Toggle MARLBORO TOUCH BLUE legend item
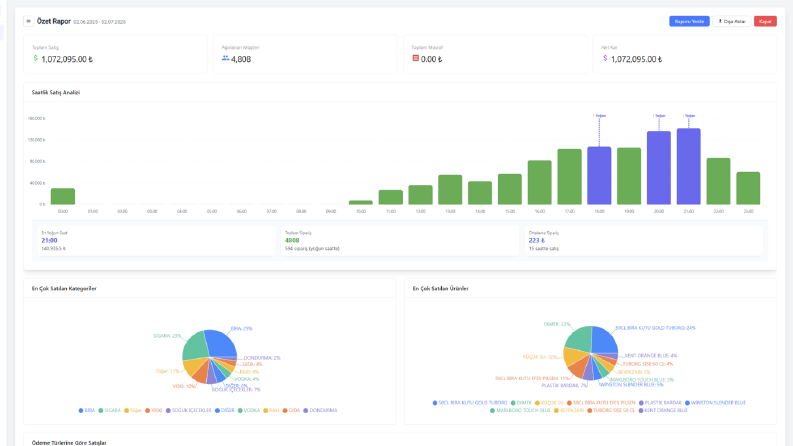Screen dimensions: 793x446 coord(520,410)
